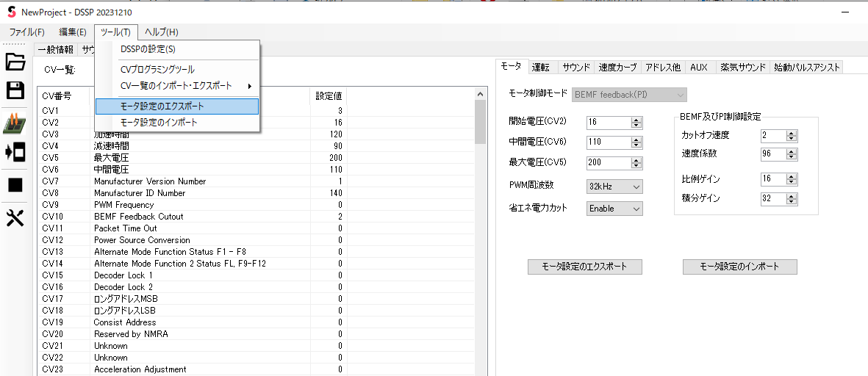Open the 省エネ電力カット Enable dropdown
868x376 pixels.
pyautogui.click(x=614, y=209)
